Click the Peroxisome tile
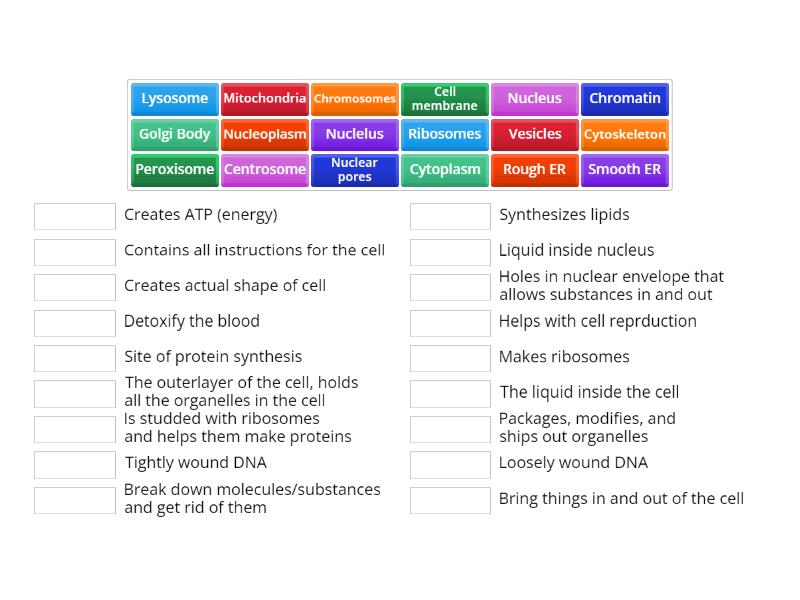Screen dimensions: 800x600 (x=174, y=170)
